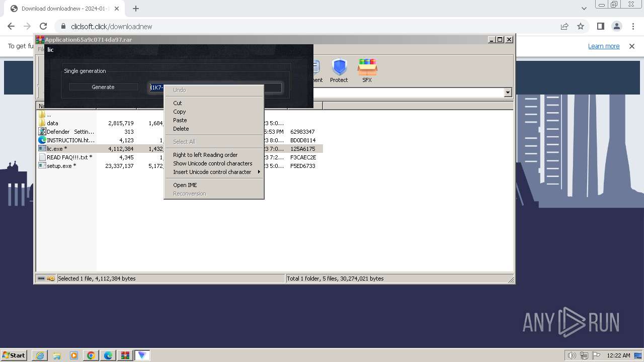Select the data folder row
644x362 pixels.
179,123
